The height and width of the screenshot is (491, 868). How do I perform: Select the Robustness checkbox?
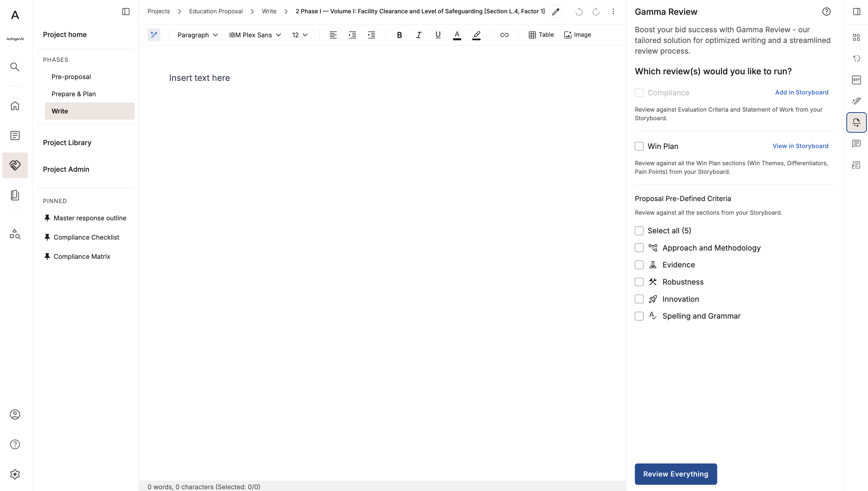click(639, 282)
